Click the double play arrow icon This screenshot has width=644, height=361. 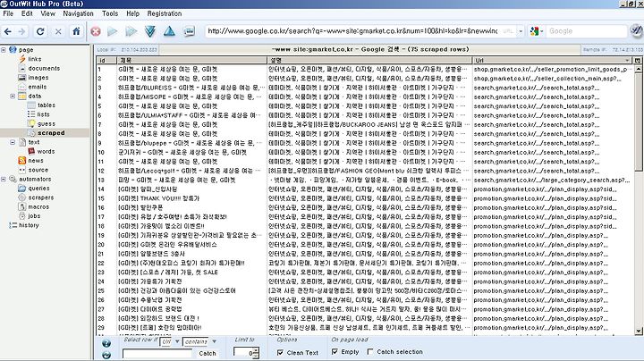click(x=131, y=31)
